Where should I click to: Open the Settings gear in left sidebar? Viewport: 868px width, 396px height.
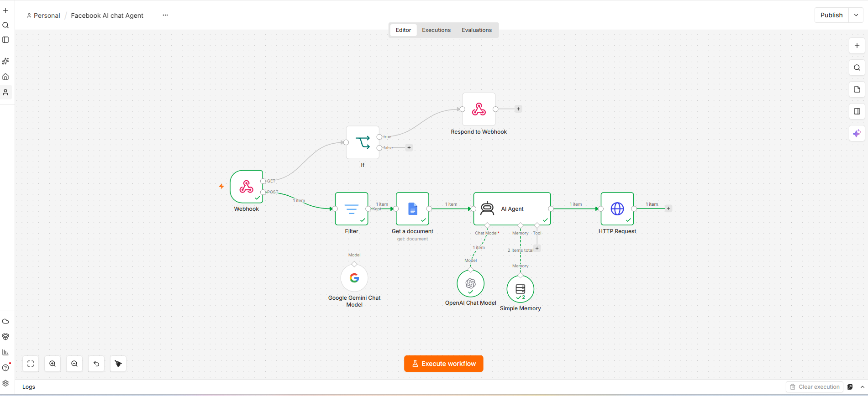coord(5,383)
